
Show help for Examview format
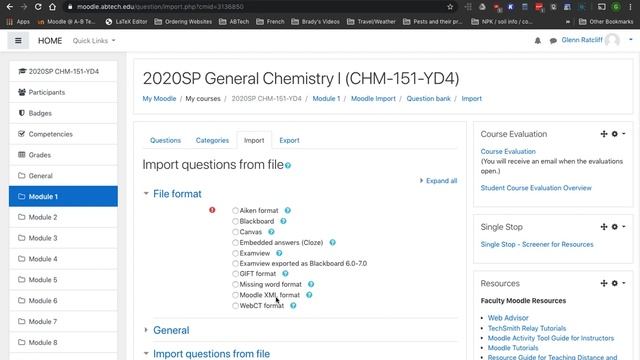[279, 253]
